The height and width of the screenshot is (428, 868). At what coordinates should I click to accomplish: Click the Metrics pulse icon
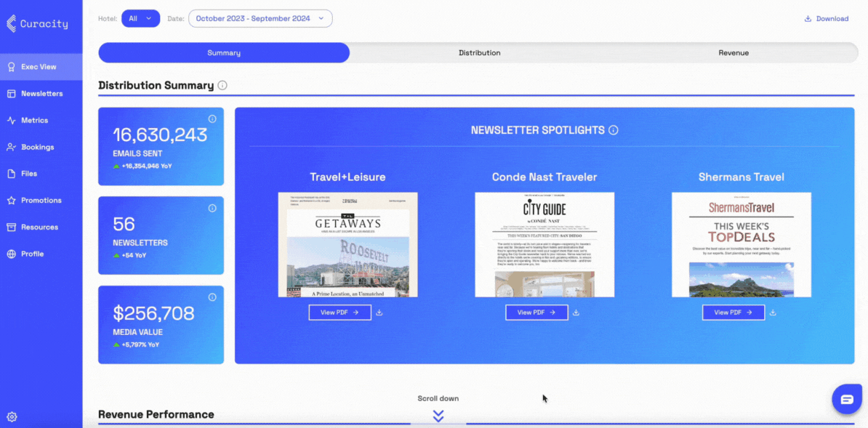coord(11,120)
